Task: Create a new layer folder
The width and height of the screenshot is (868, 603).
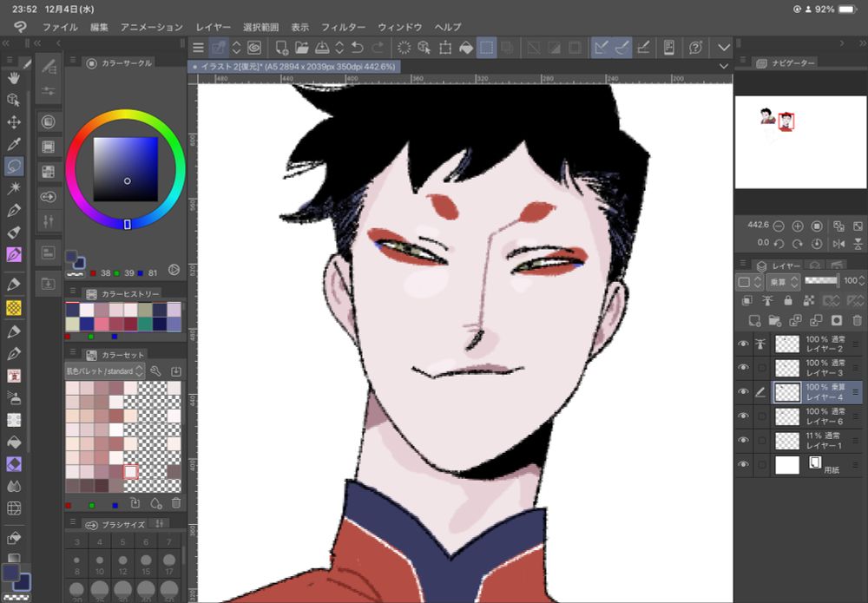Action: (x=774, y=320)
